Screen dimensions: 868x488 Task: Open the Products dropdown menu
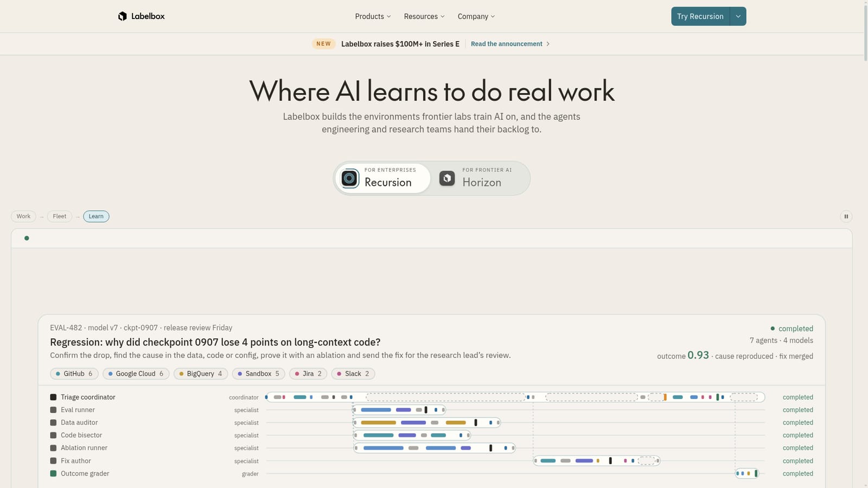[373, 16]
